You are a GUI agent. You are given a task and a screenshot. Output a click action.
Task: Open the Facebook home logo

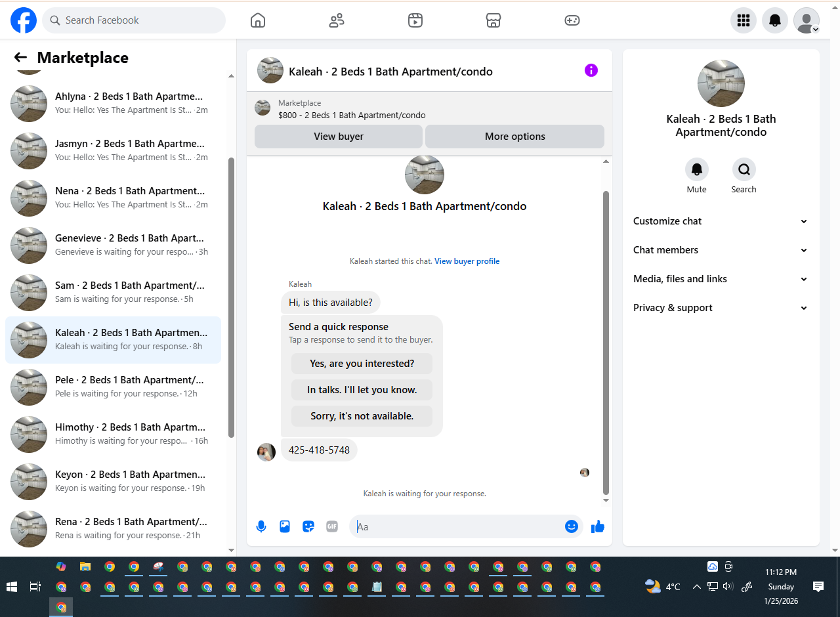click(24, 20)
